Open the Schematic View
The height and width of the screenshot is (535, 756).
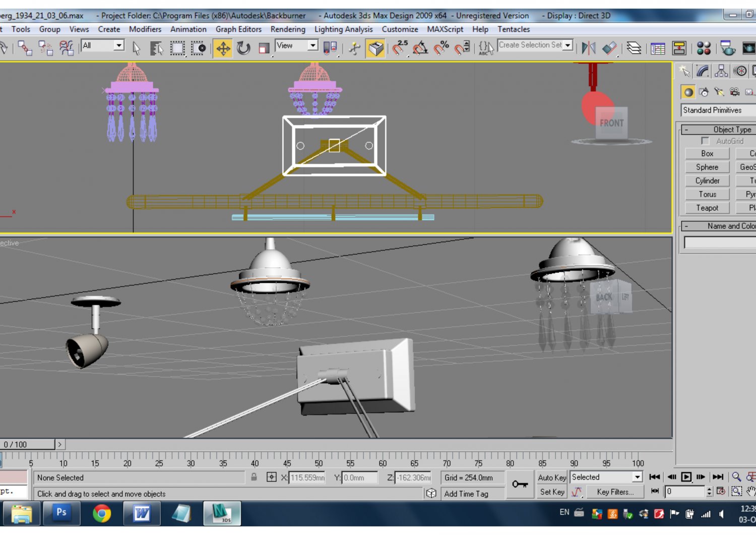pos(680,48)
